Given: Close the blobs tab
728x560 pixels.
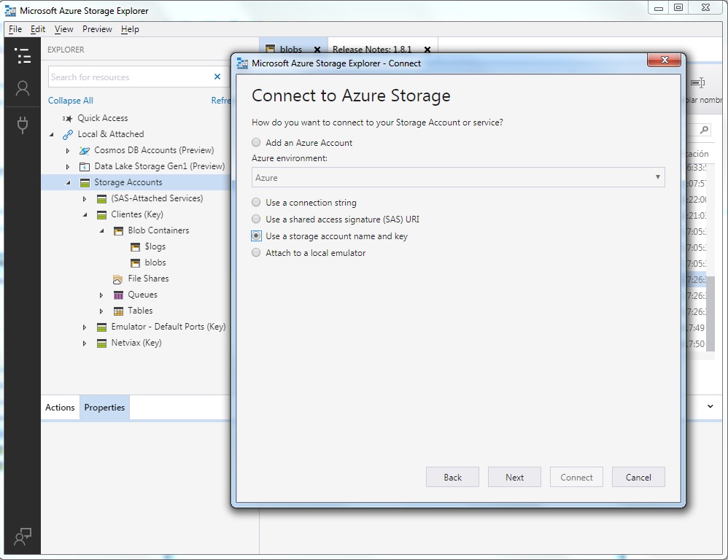Looking at the screenshot, I should click(317, 49).
